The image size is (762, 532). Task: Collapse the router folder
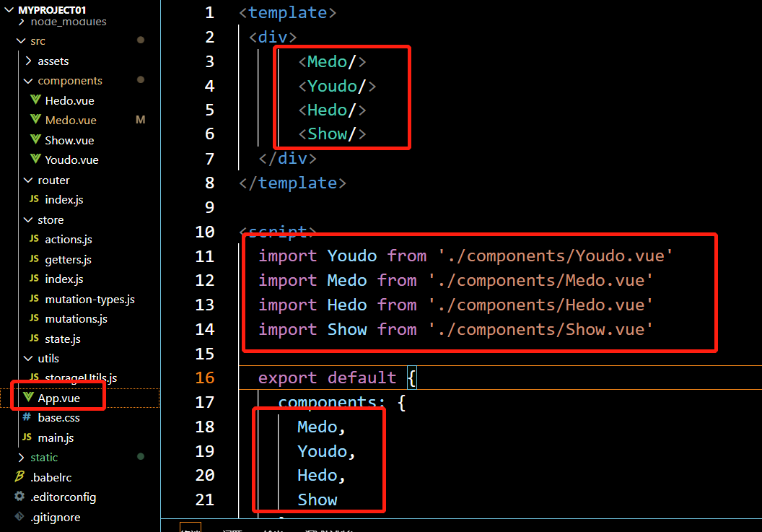pyautogui.click(x=28, y=180)
